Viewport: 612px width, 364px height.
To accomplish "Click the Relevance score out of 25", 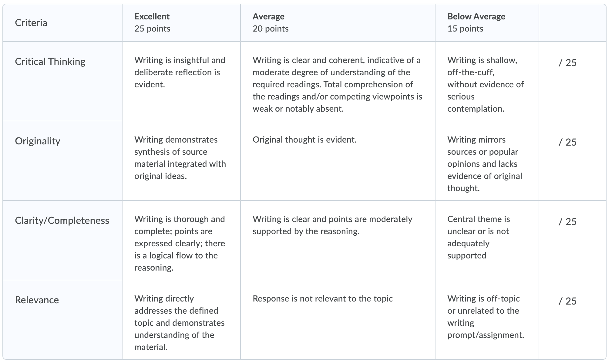I will click(x=567, y=301).
